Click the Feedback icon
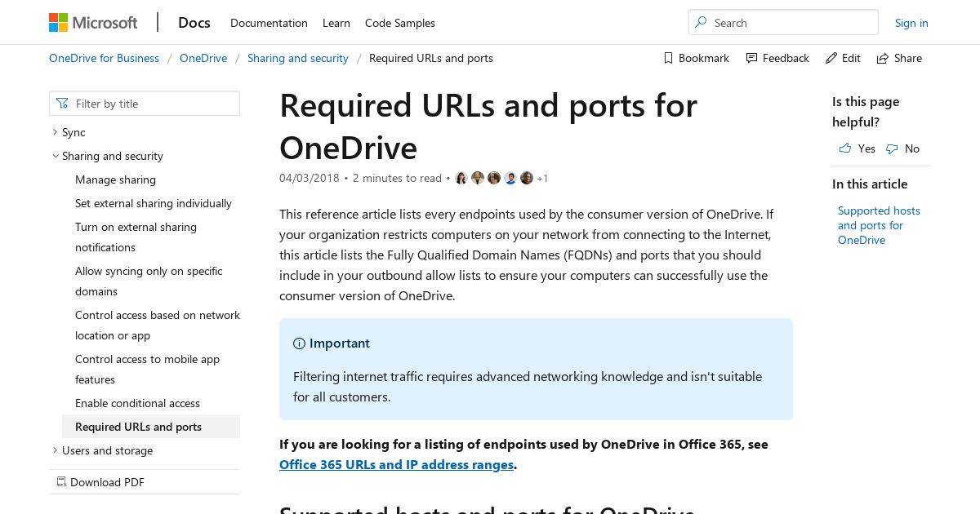The height and width of the screenshot is (514, 980). click(751, 58)
